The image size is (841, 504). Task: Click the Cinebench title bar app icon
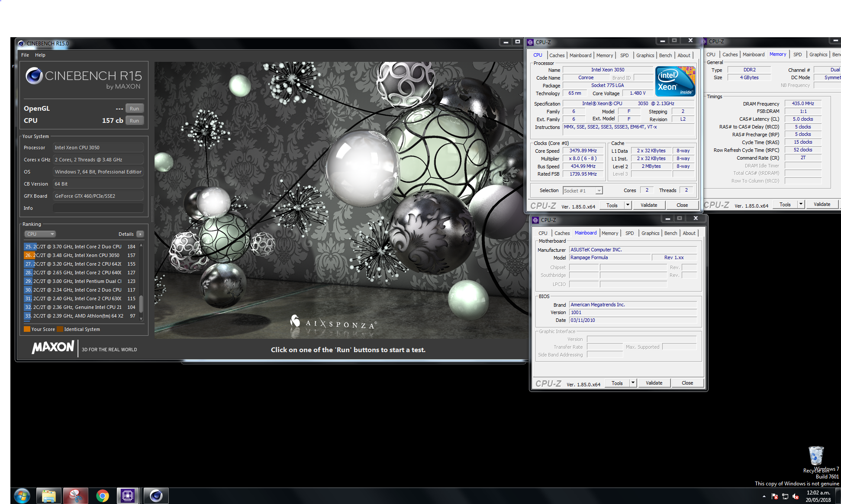coord(21,43)
